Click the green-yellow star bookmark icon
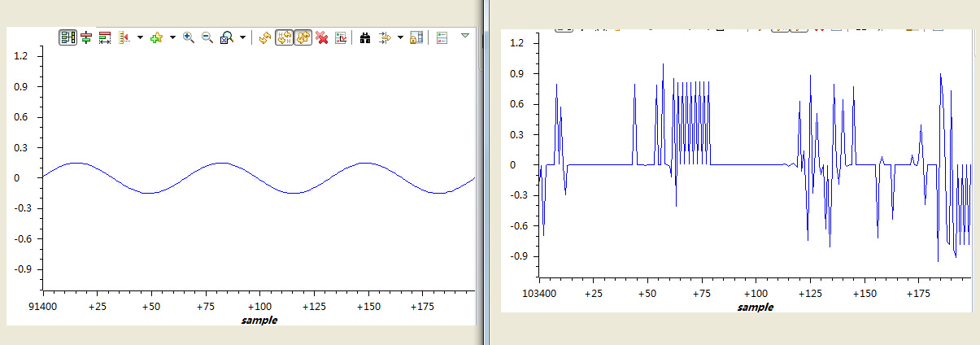The image size is (980, 345). (x=157, y=37)
